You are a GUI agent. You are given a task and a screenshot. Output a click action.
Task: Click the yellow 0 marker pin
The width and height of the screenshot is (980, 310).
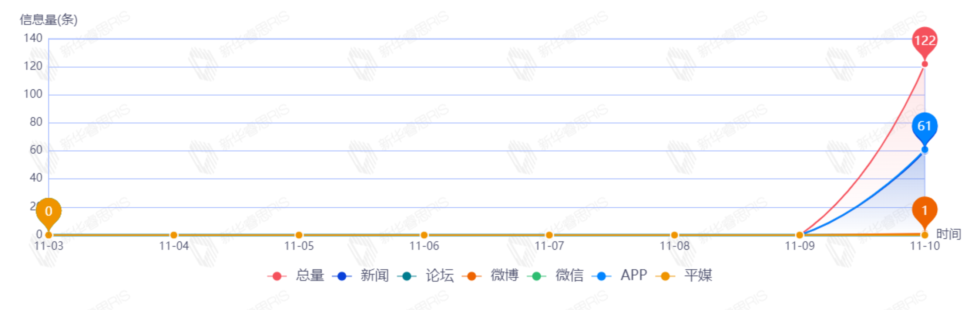point(49,212)
